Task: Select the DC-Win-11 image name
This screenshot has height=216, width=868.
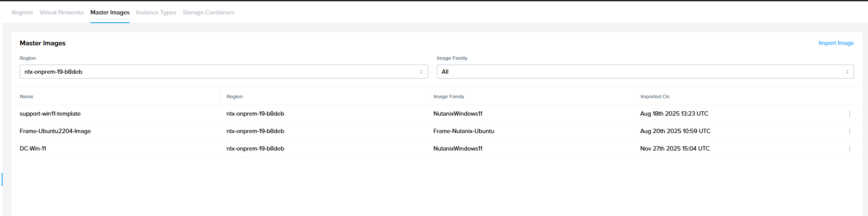Action: pos(33,148)
